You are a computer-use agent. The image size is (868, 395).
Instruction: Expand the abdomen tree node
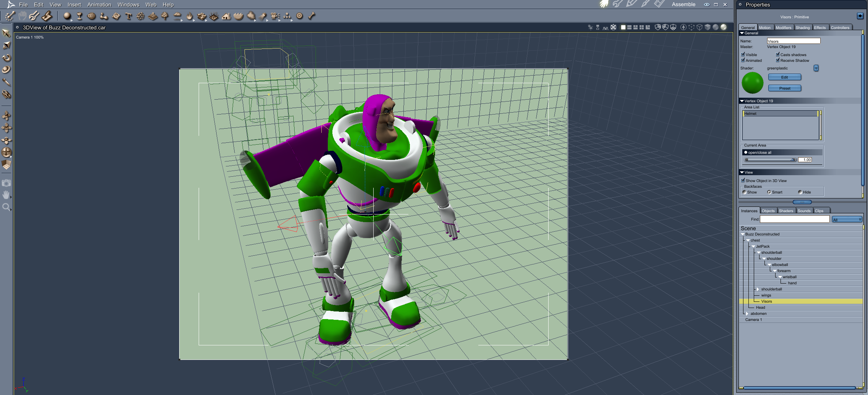coord(747,314)
